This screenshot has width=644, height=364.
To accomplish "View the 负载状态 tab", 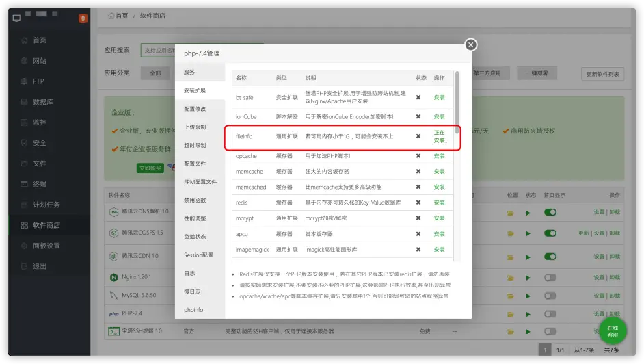I will point(195,237).
